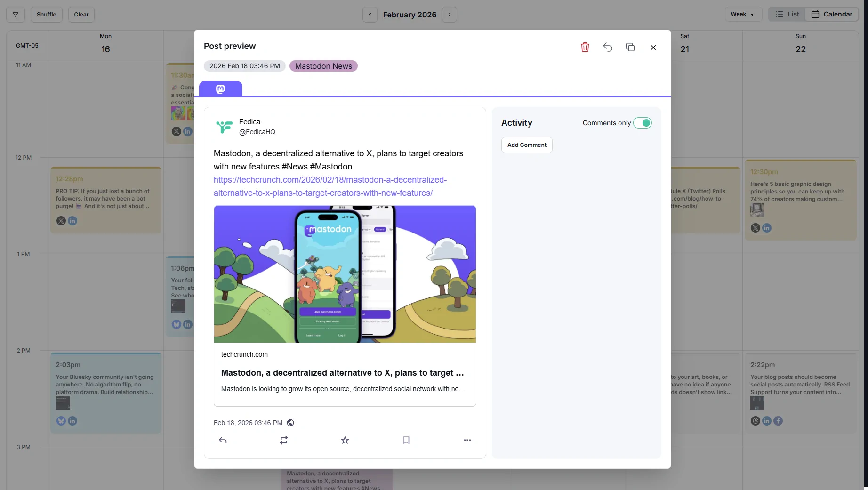Viewport: 868px width, 490px height.
Task: Click the boost icon under the post
Action: (284, 440)
